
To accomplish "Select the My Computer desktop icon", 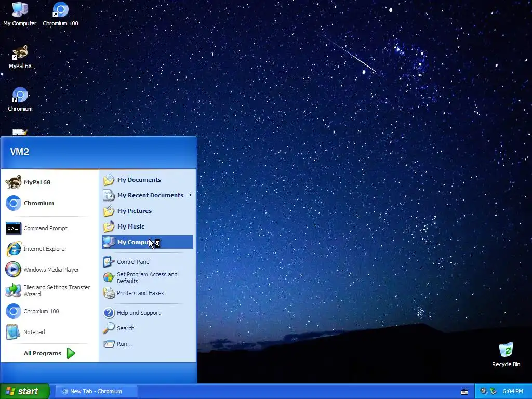I will coord(20,14).
